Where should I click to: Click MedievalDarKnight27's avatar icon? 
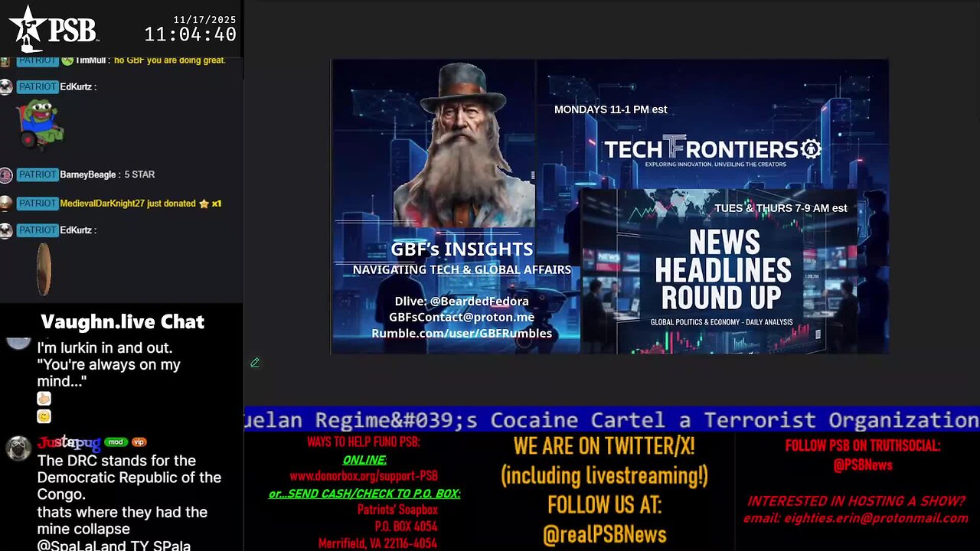pyautogui.click(x=6, y=204)
